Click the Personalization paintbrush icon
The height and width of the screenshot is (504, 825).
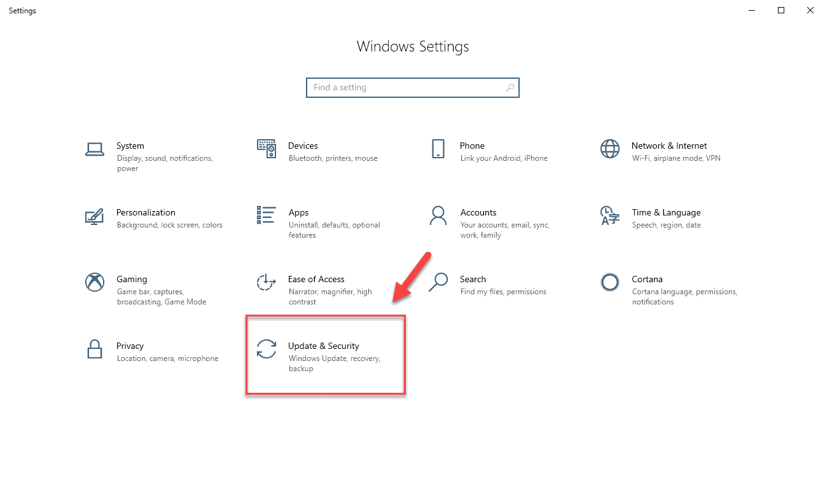pyautogui.click(x=94, y=216)
